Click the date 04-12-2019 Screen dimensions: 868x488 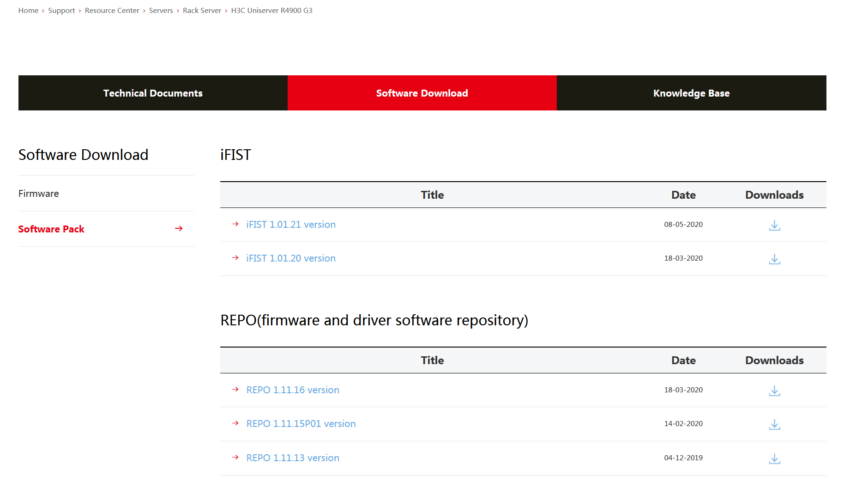tap(683, 458)
